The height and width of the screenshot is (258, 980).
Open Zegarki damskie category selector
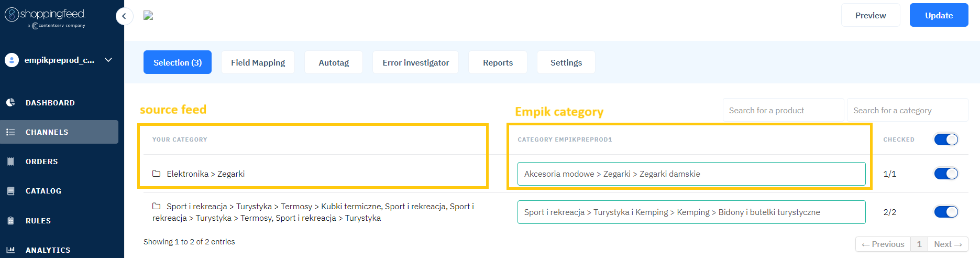(x=691, y=174)
